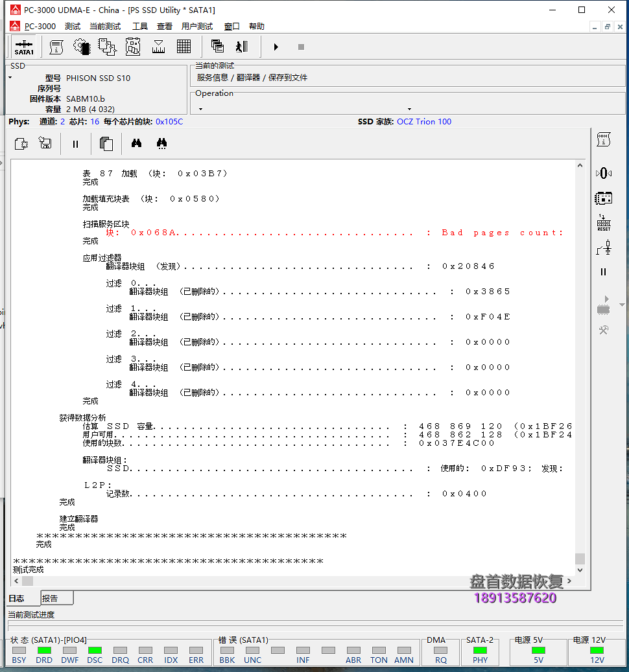This screenshot has height=672, width=629.
Task: Select the 日志 tab
Action: 17,598
